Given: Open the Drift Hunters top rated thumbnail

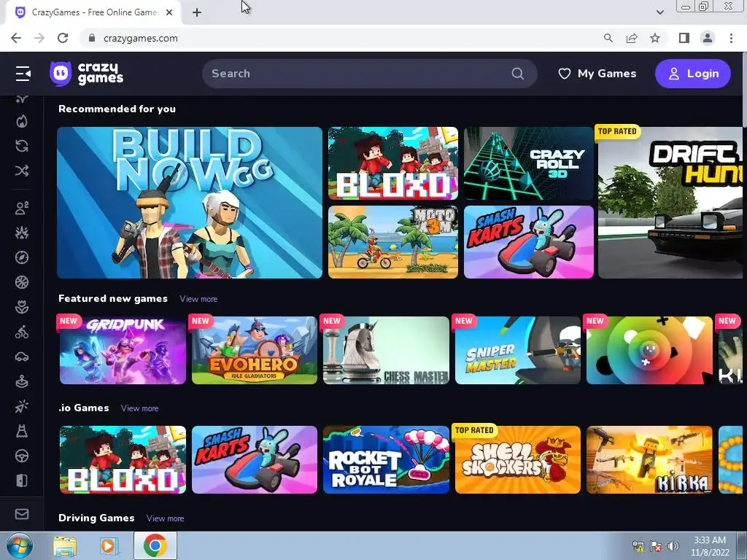Looking at the screenshot, I should (x=670, y=203).
